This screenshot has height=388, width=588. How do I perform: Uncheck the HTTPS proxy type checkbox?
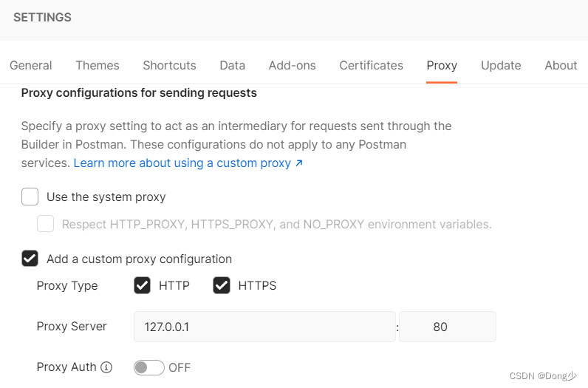pyautogui.click(x=222, y=285)
